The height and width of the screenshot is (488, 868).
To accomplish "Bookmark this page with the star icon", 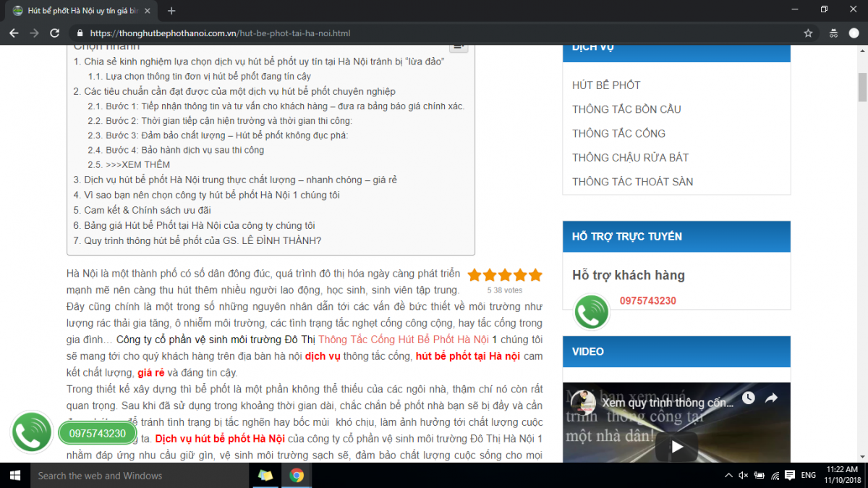I will tap(808, 33).
